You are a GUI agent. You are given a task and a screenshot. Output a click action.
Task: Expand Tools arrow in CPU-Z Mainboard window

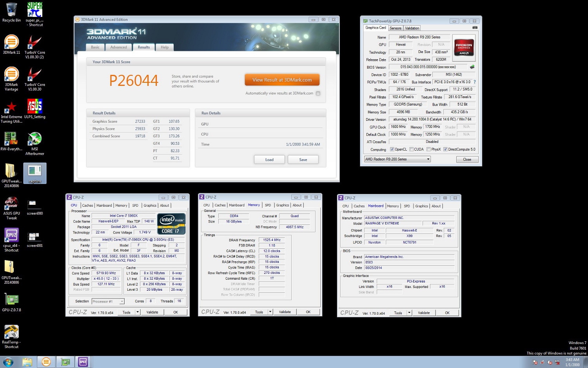pyautogui.click(x=409, y=313)
